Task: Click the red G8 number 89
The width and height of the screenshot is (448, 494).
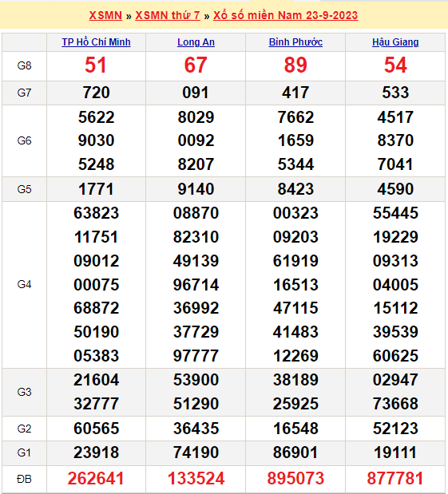Action: click(x=295, y=65)
